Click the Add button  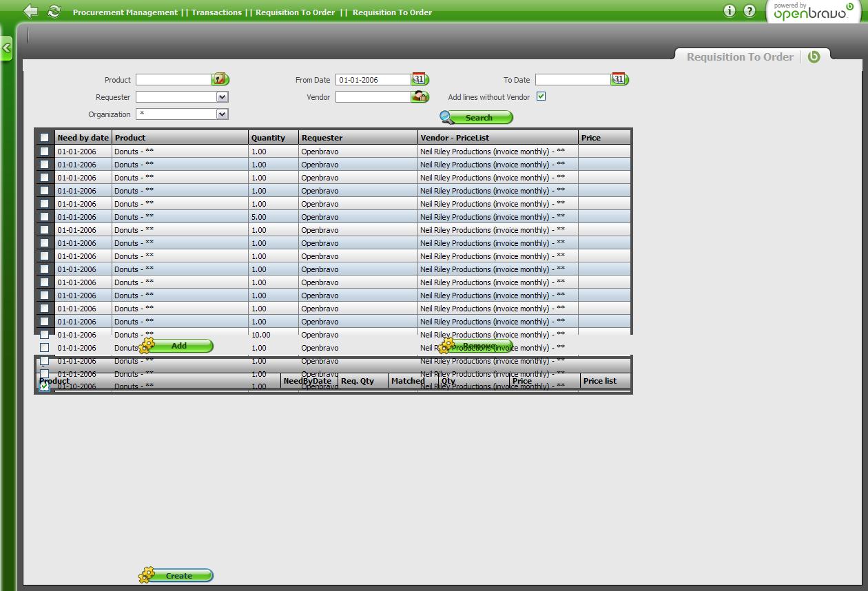pos(176,346)
